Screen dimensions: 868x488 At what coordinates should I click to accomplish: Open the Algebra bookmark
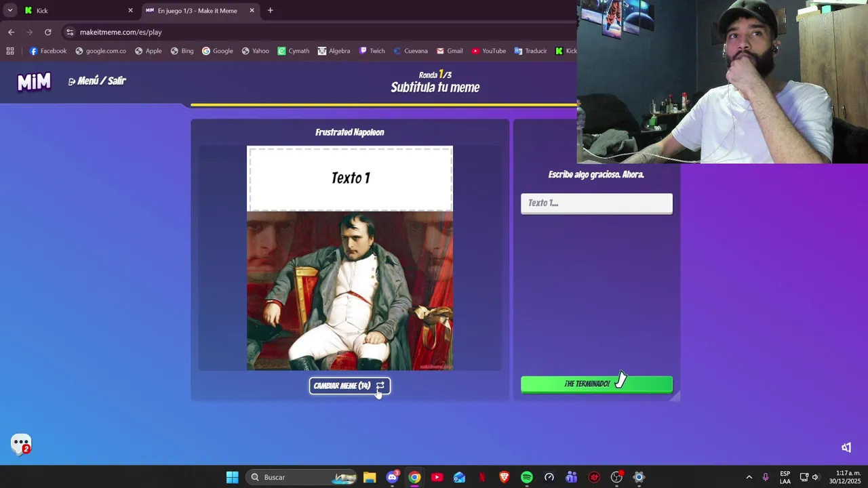coord(334,51)
